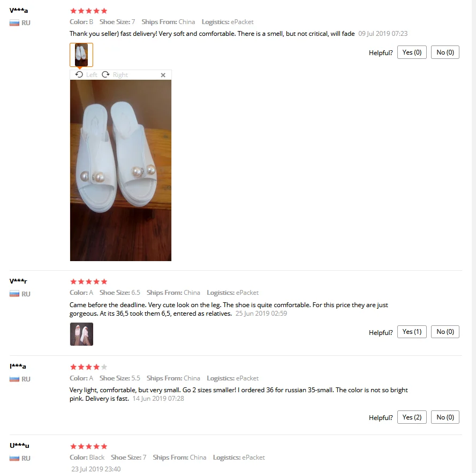The width and height of the screenshot is (476, 473).
Task: Rotate the enlarged photo right
Action: pyautogui.click(x=115, y=74)
